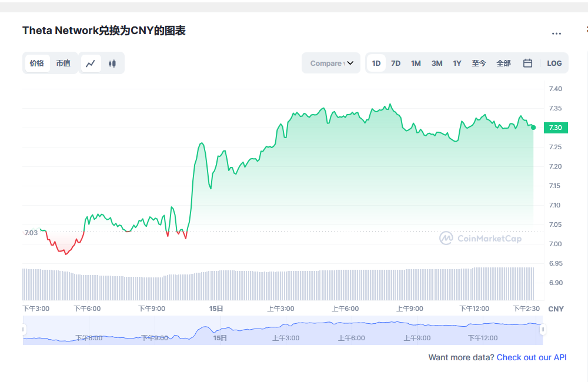The height and width of the screenshot is (382, 588).
Task: Click the 6.90 price axis label
Action: [x=556, y=283]
